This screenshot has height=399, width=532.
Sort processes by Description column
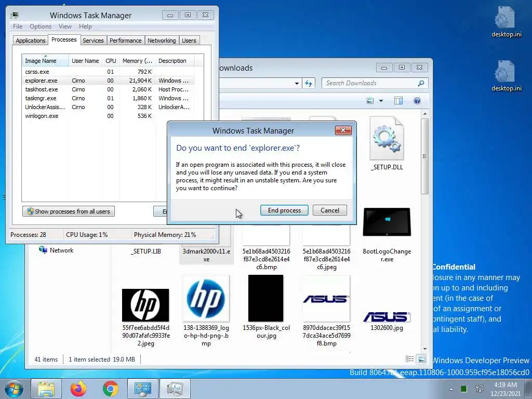(x=175, y=61)
